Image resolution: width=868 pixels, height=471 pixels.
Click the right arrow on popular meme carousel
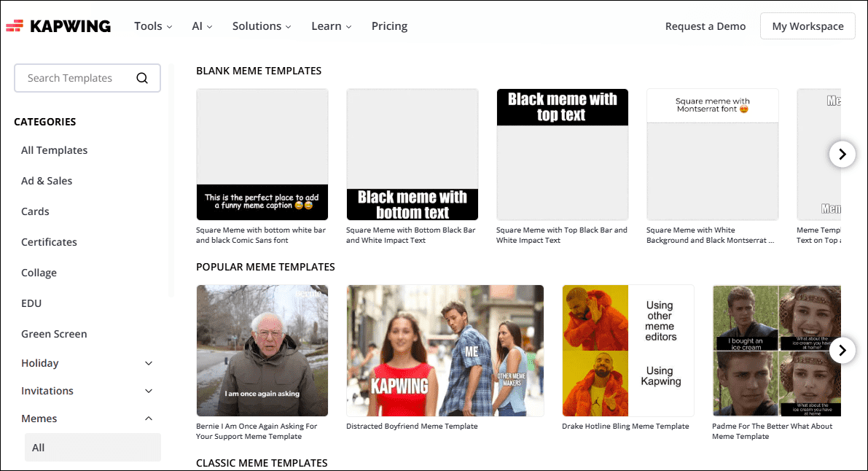point(842,350)
